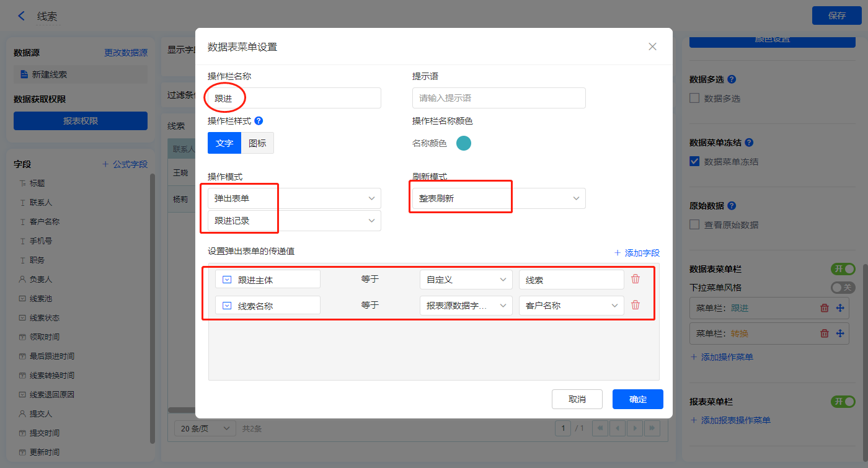
Task: Close the 数据表菜单设置 dialog
Action: coord(652,46)
